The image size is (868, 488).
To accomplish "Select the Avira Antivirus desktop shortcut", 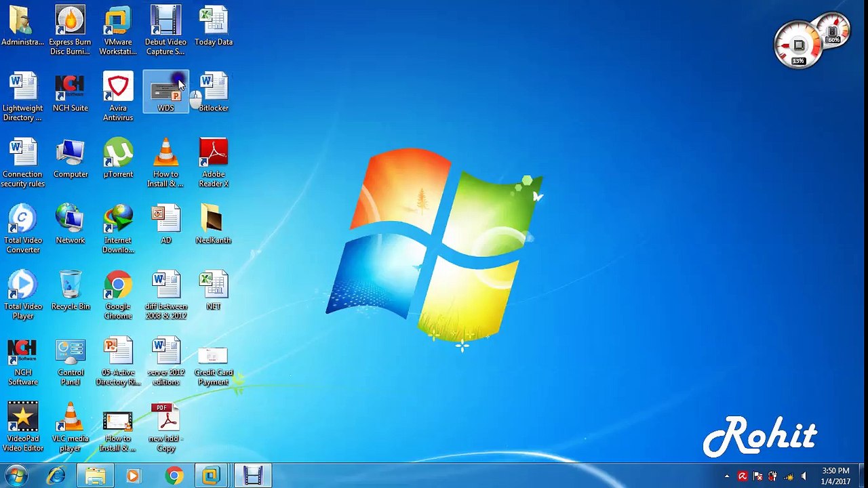I will (x=118, y=97).
